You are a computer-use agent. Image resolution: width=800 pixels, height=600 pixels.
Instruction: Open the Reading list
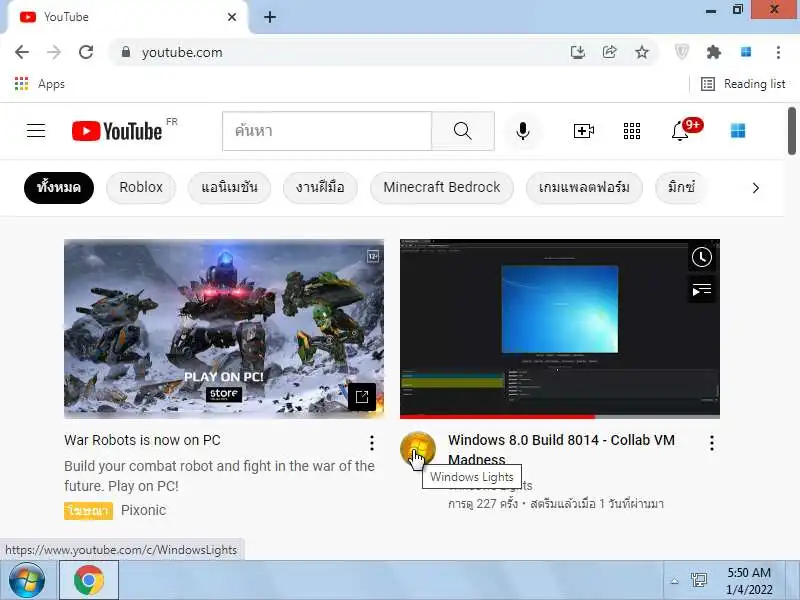pyautogui.click(x=743, y=84)
